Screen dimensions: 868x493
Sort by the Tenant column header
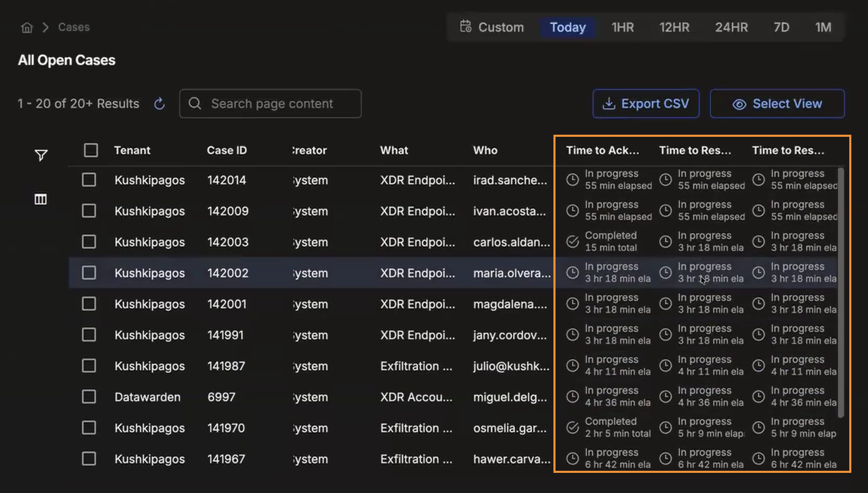tap(132, 150)
